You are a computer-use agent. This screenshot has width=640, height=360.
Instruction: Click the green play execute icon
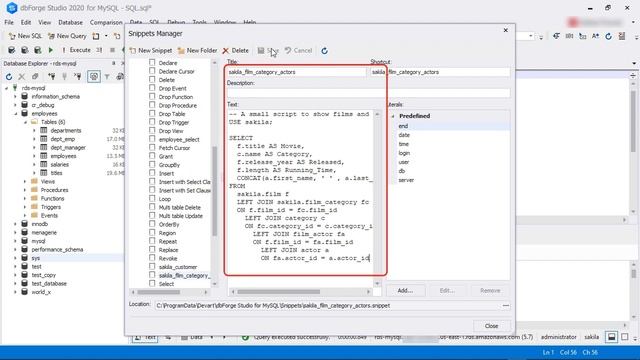(51, 50)
